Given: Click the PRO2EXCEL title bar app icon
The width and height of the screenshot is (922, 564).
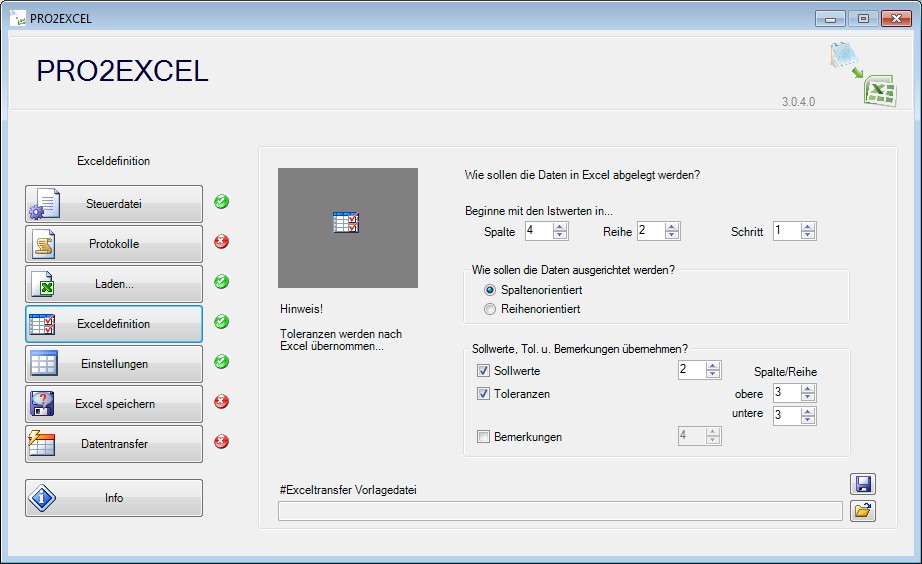Looking at the screenshot, I should tap(18, 18).
